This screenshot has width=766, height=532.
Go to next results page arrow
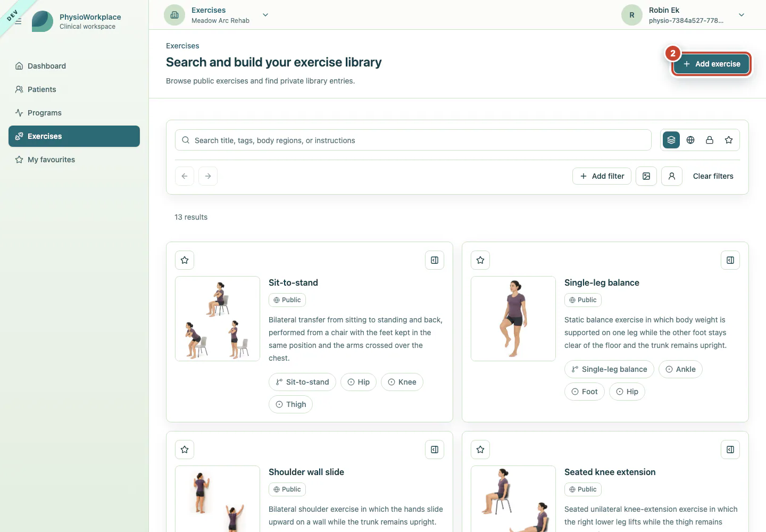pyautogui.click(x=208, y=176)
